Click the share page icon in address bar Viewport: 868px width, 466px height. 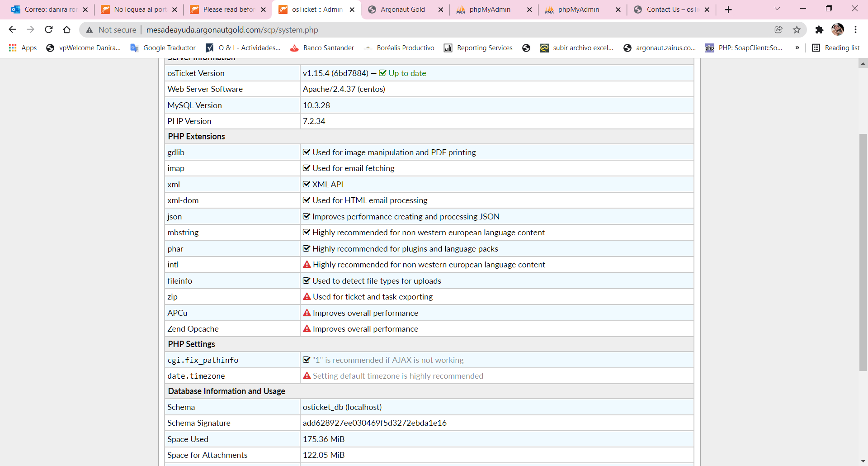coord(778,29)
